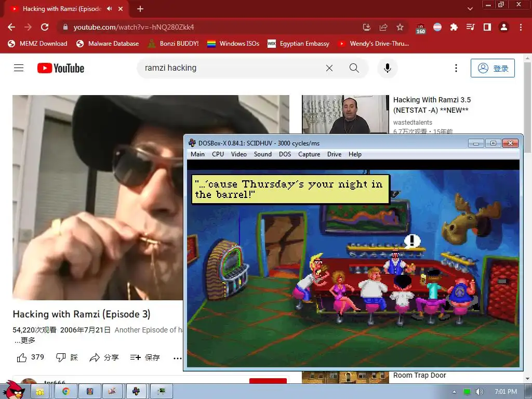Click the install app icon in address bar
Image resolution: width=532 pixels, height=399 pixels.
pos(366,27)
